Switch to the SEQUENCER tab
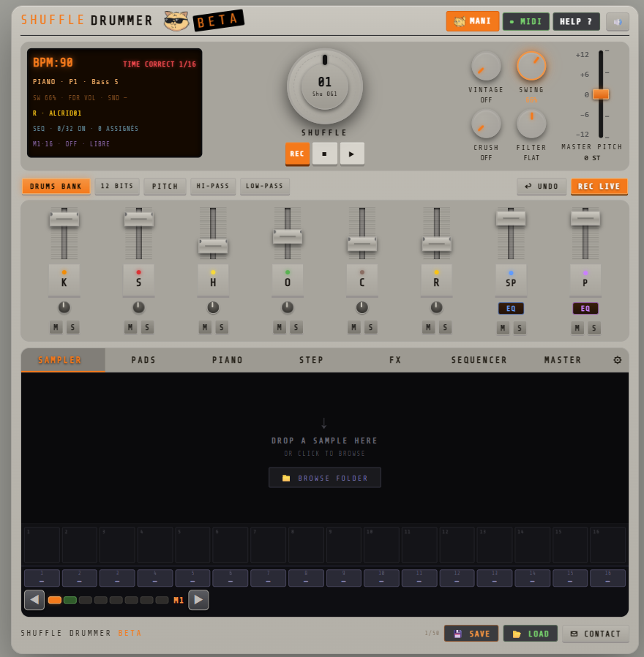This screenshot has height=657, width=644. coord(479,360)
